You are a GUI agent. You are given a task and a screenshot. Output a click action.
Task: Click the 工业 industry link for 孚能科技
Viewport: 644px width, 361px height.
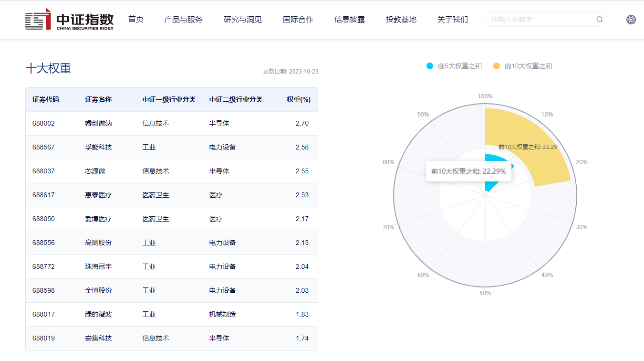(x=149, y=147)
